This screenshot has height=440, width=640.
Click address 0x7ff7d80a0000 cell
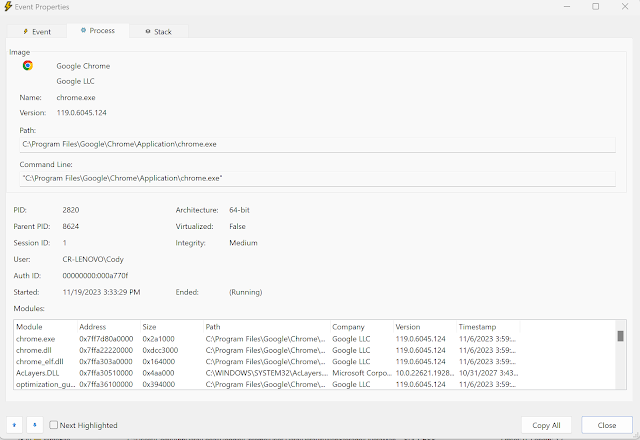click(106, 339)
